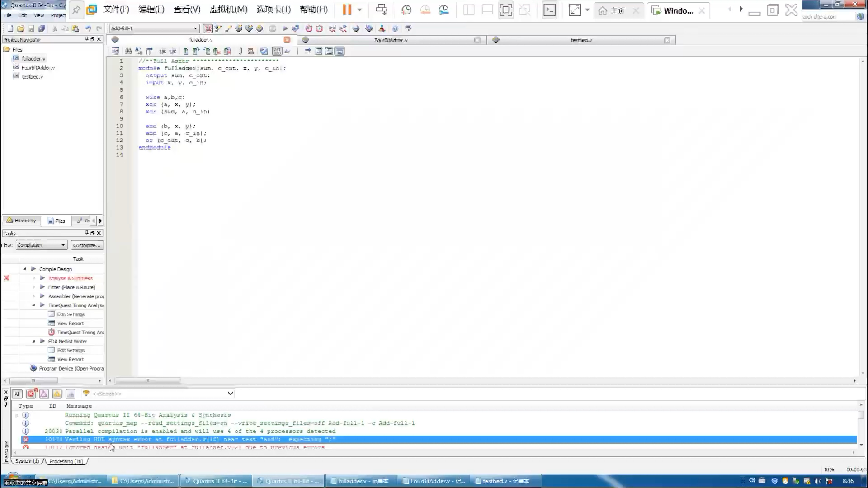Collapse the Compile Design task tree

click(24, 269)
